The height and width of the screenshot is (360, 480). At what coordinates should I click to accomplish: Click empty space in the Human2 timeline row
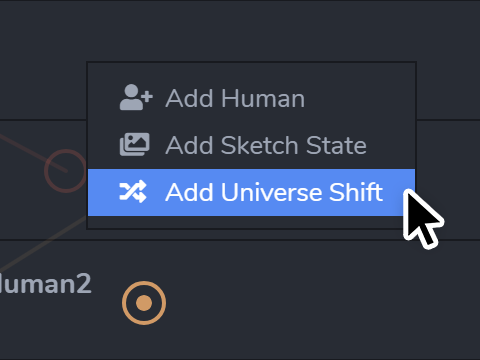[x=300, y=300]
